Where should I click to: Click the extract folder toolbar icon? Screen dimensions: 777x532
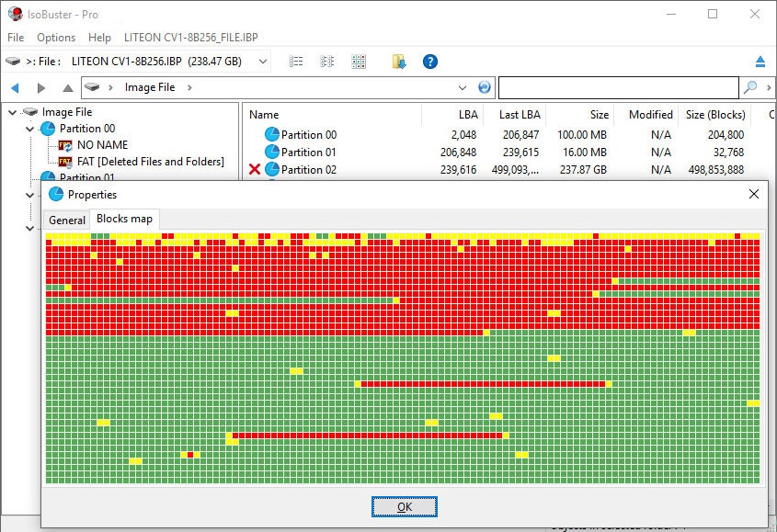point(398,62)
